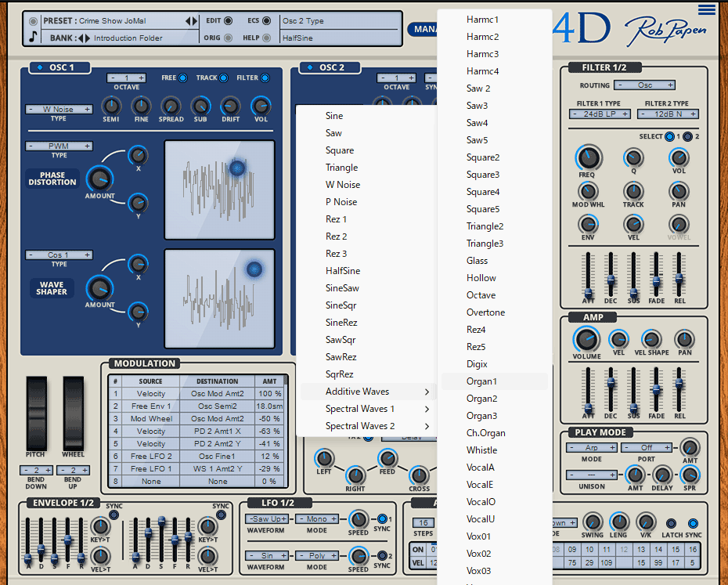Go to next preset with right arrow
728x585 pixels.
pos(195,21)
